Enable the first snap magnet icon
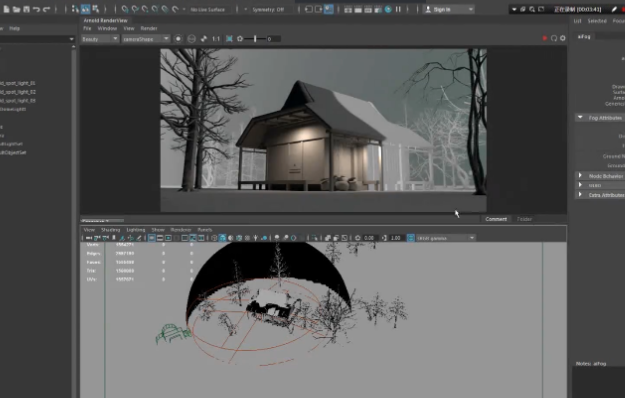Screen dimensions: 625x398 [x=125, y=9]
